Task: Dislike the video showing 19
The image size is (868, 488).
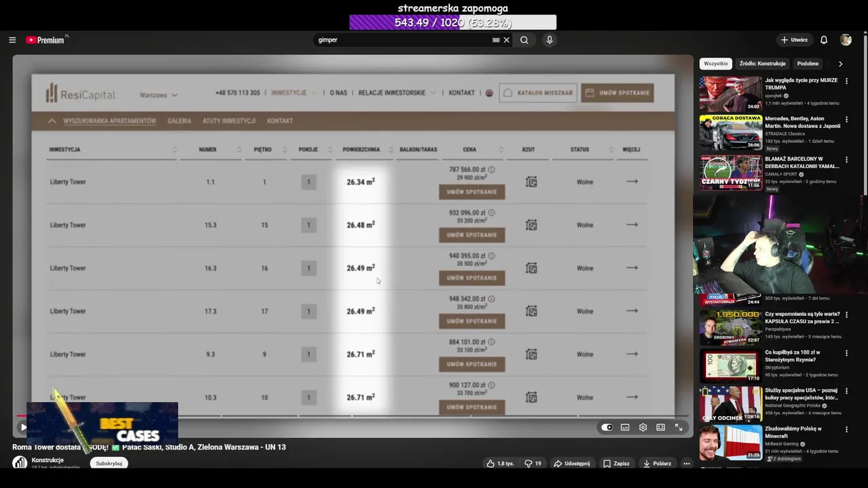Action: (x=532, y=464)
